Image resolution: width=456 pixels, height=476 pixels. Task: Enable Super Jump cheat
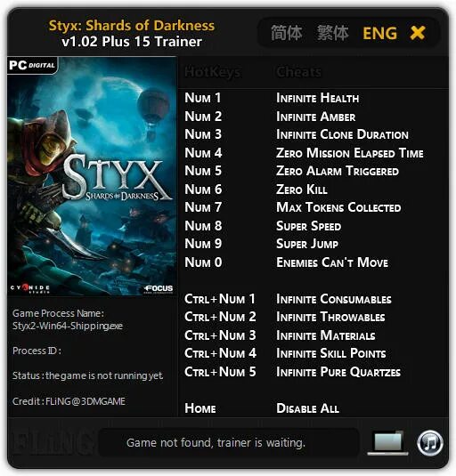[x=307, y=244]
